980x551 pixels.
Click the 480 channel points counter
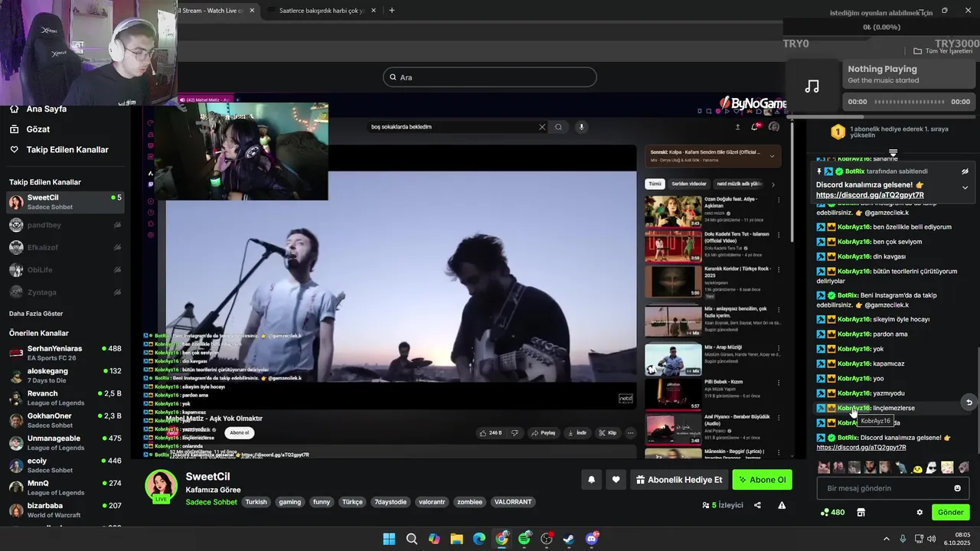click(x=832, y=512)
